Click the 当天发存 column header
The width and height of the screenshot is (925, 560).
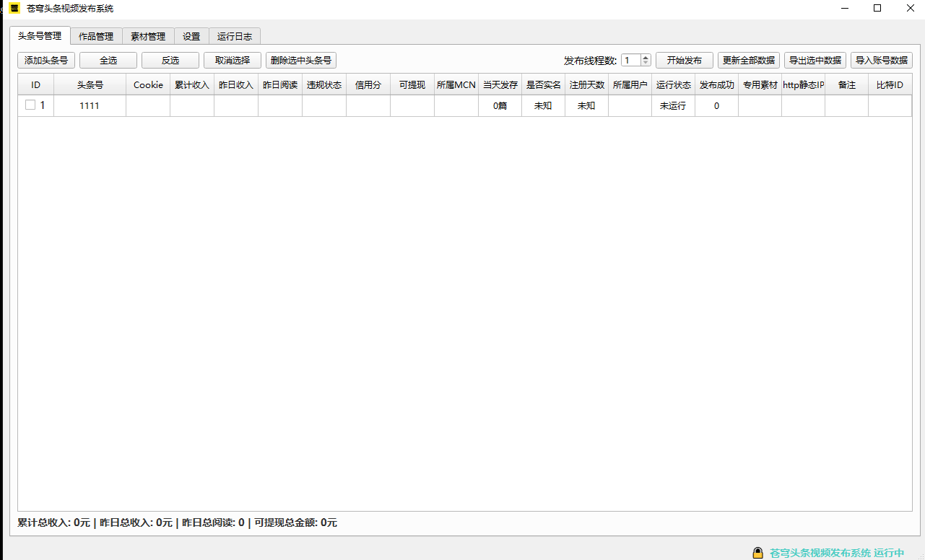(x=500, y=84)
